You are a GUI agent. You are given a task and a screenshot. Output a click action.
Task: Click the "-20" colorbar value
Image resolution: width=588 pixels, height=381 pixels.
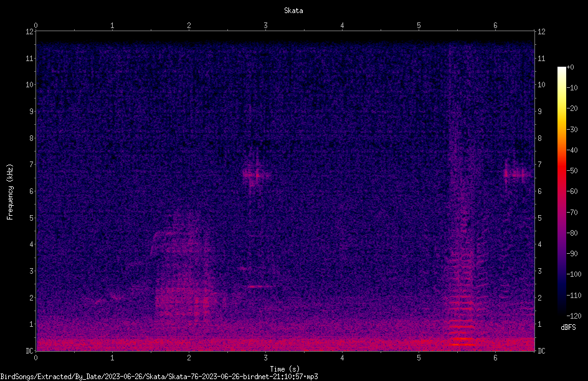coord(572,109)
